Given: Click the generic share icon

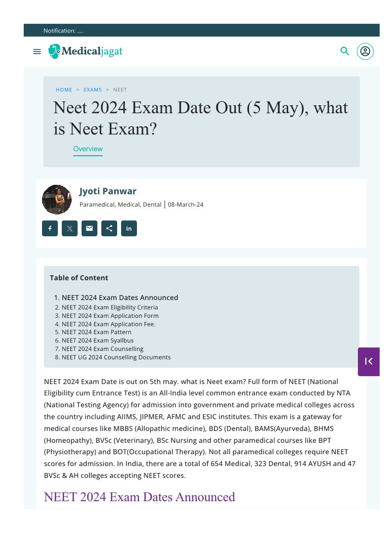Looking at the screenshot, I should point(109,228).
